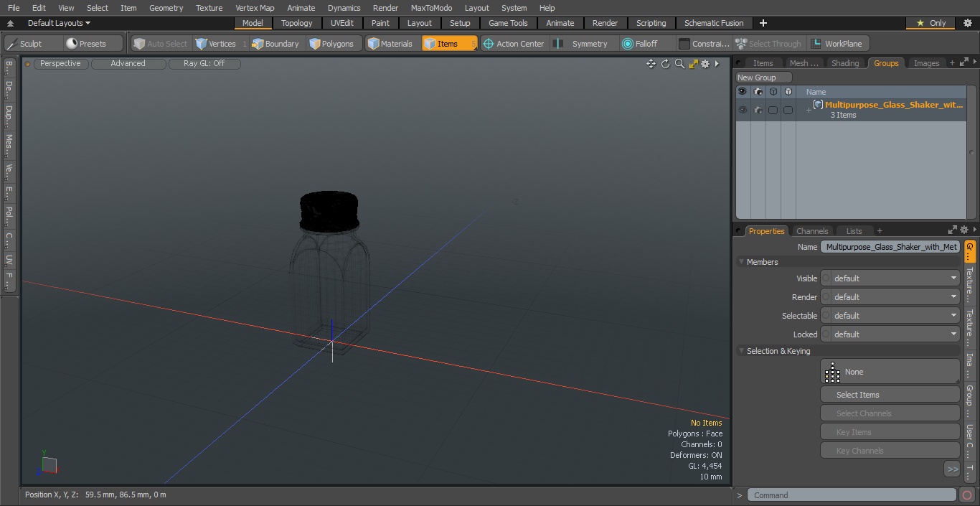
Task: Switch to the Images panel tab
Action: (926, 63)
